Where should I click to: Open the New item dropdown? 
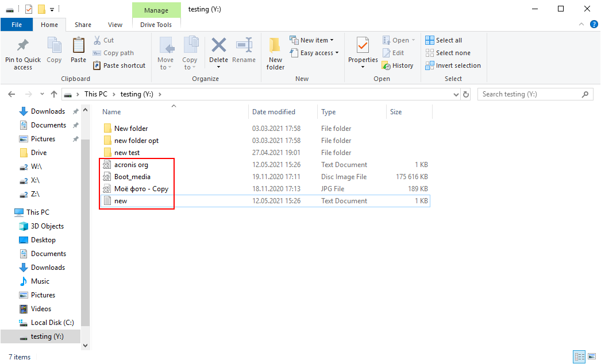pos(311,40)
